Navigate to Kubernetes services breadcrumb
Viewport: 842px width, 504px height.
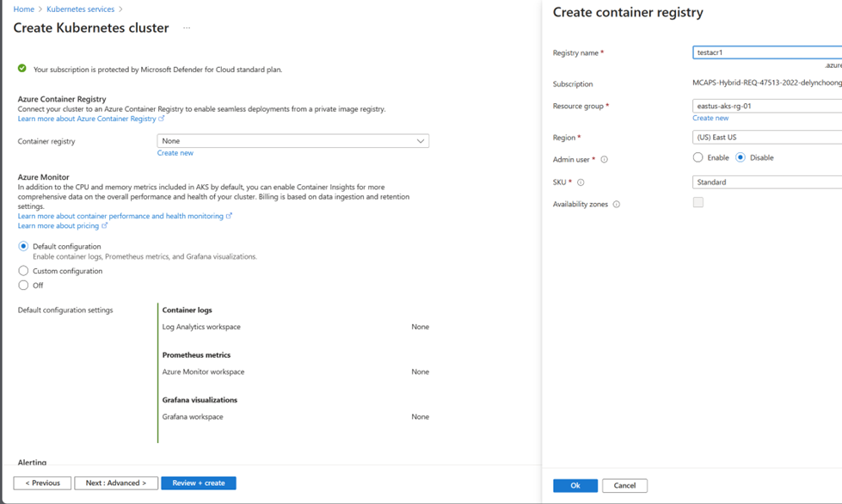(x=81, y=9)
